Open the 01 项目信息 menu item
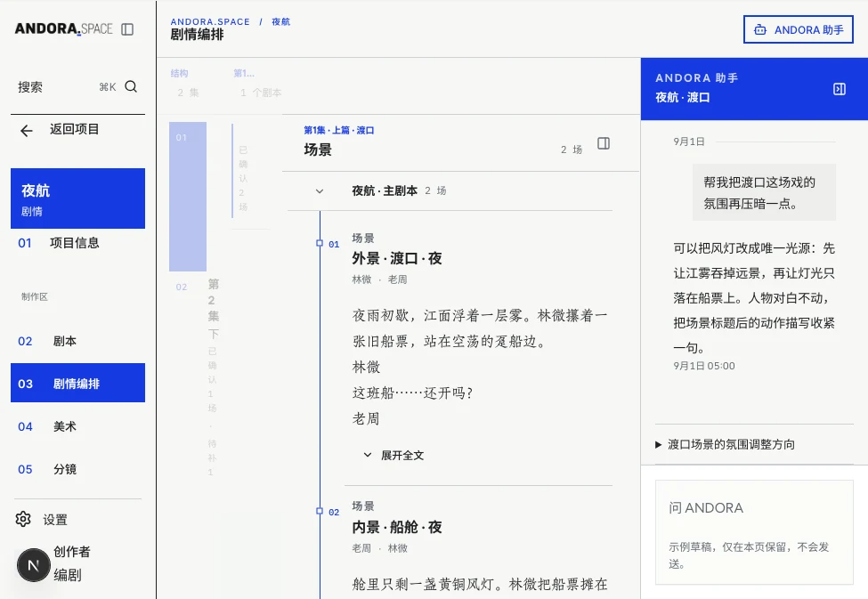The width and height of the screenshot is (868, 599). point(77,243)
